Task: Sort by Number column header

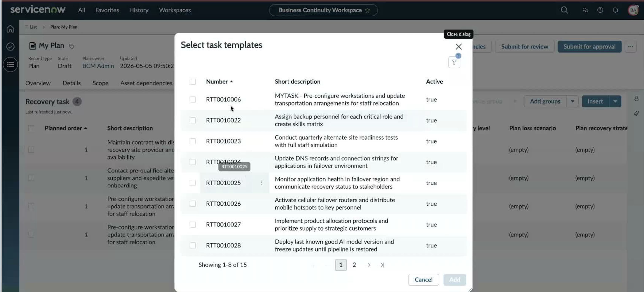Action: [x=219, y=82]
